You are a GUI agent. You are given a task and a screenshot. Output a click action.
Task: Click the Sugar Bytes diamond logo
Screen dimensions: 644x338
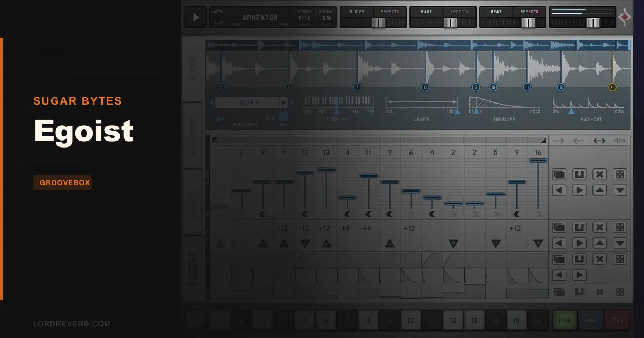pyautogui.click(x=625, y=18)
